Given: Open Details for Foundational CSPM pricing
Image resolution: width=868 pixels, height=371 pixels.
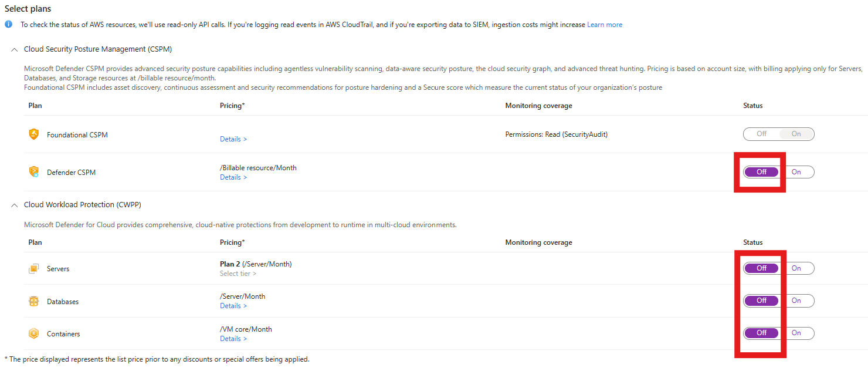Looking at the screenshot, I should click(233, 139).
